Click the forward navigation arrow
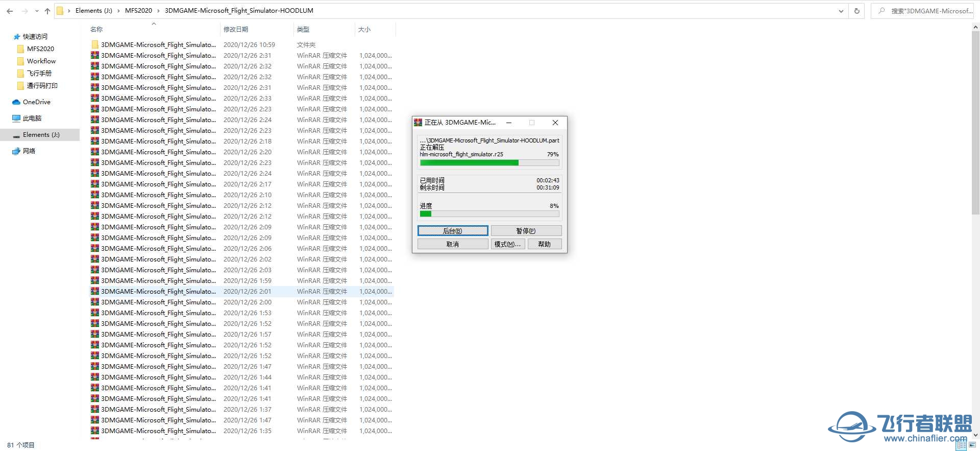This screenshot has height=451, width=980. click(x=24, y=11)
